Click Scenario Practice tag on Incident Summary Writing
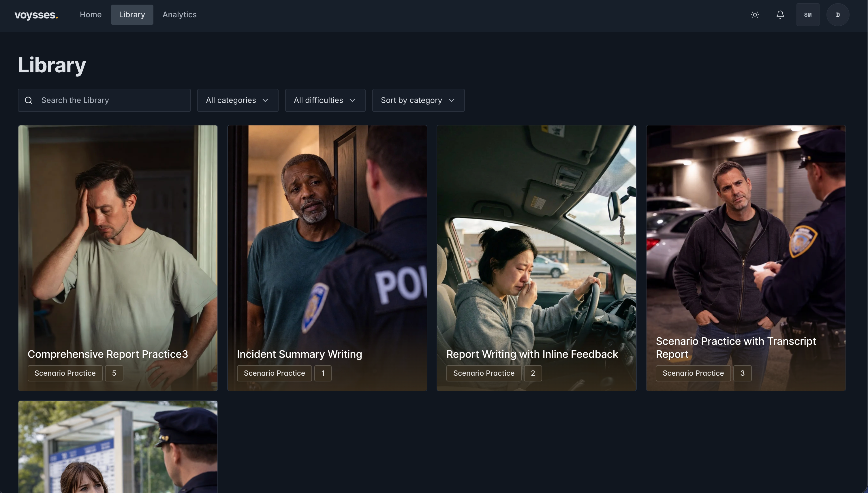The width and height of the screenshot is (868, 493). (x=274, y=373)
